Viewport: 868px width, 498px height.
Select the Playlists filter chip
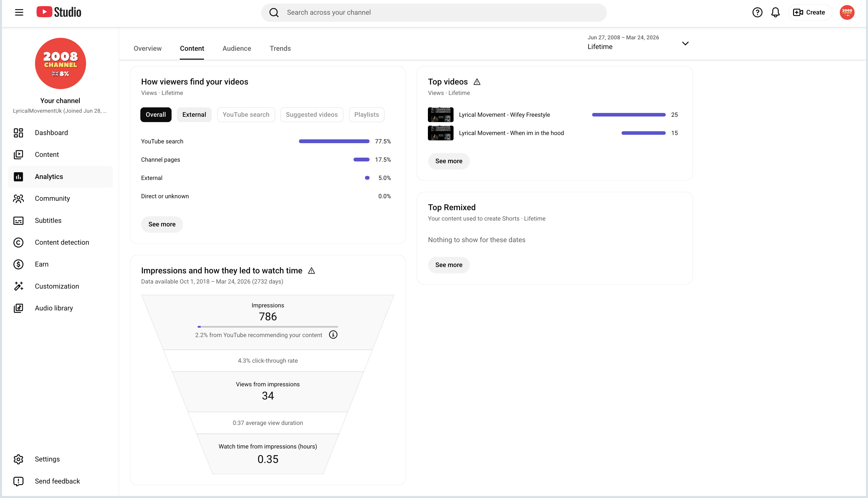[366, 114]
